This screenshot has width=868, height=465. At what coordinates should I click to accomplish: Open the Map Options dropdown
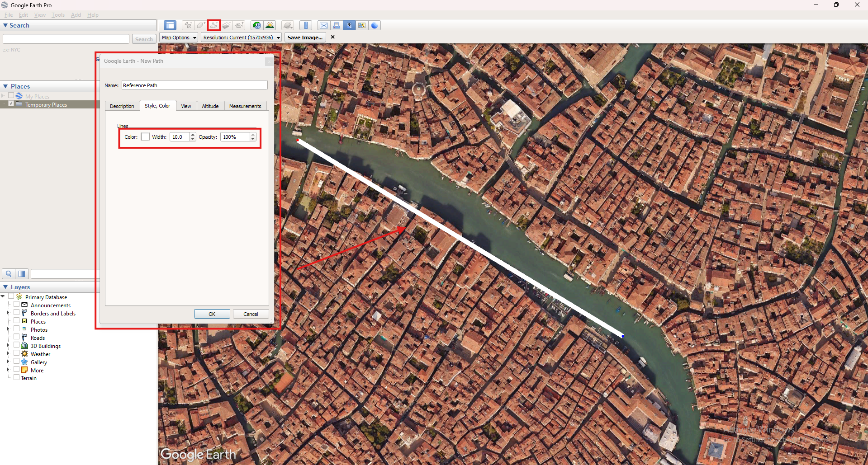179,38
